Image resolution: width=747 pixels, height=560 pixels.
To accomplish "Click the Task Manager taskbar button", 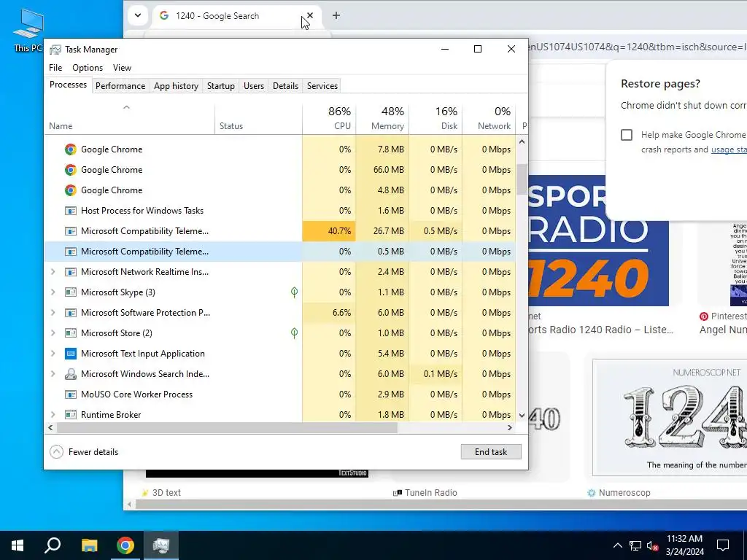I will (161, 545).
